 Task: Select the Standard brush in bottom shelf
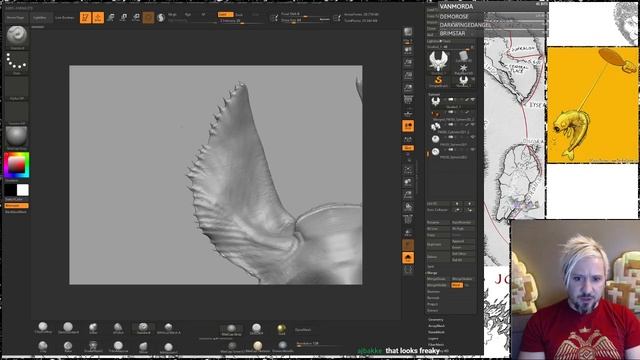tap(143, 328)
